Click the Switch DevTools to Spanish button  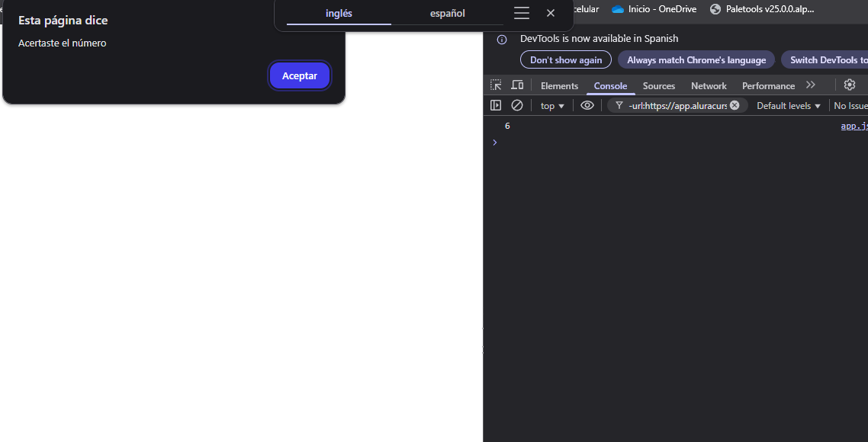coord(825,59)
